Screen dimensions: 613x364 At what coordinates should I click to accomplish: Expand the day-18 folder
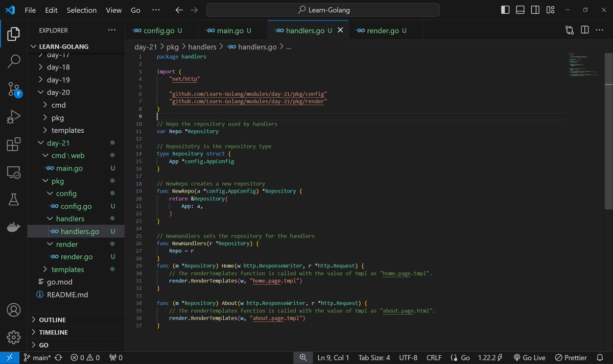(x=76, y=67)
